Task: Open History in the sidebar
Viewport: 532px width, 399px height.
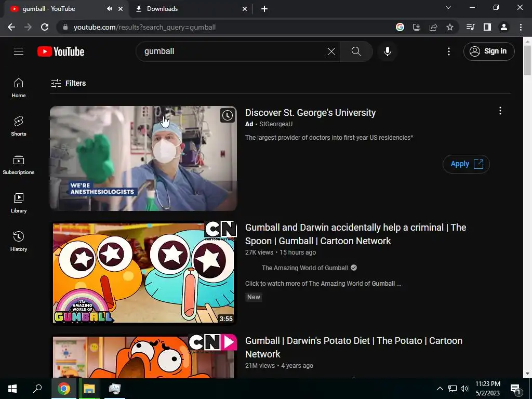Action: (x=19, y=241)
